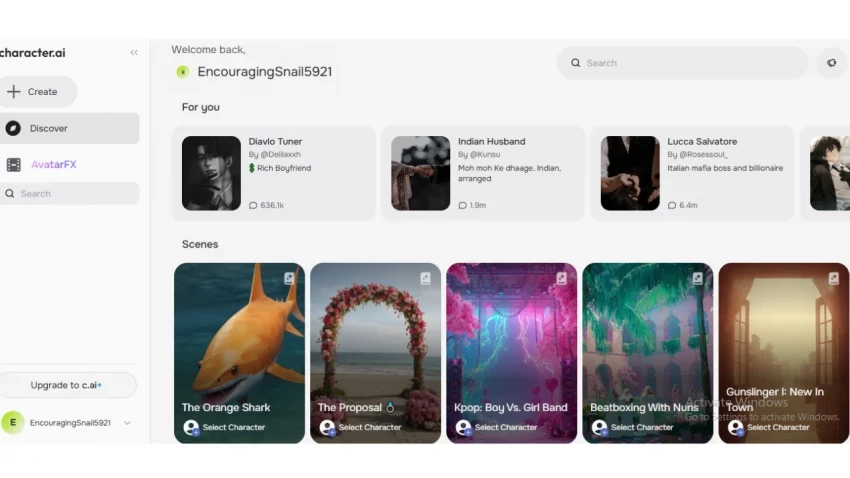Click the character avatar icon on The Orange Shark
This screenshot has height=478, width=850.
pyautogui.click(x=191, y=428)
